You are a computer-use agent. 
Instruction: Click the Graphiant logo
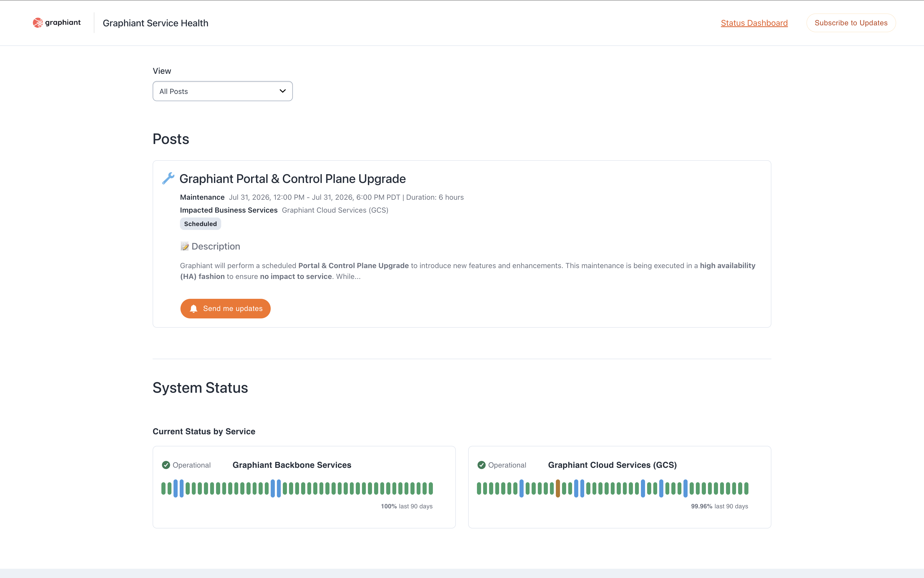[56, 22]
